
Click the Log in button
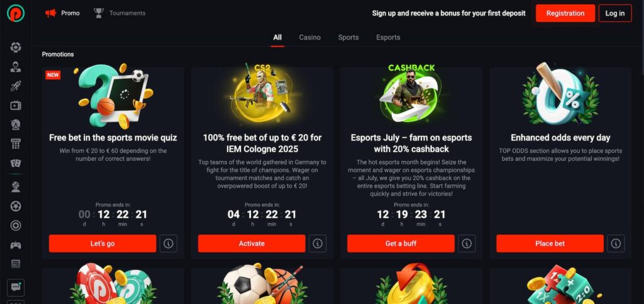point(615,13)
